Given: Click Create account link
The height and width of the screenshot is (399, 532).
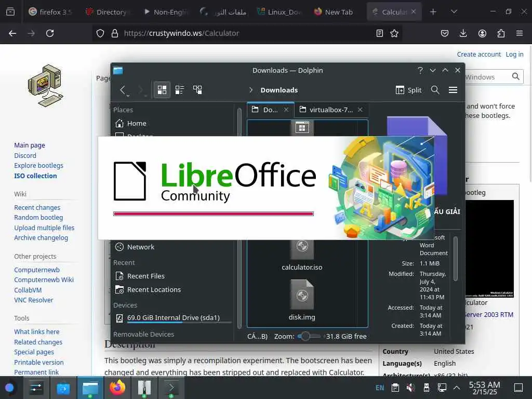Looking at the screenshot, I should point(478,54).
